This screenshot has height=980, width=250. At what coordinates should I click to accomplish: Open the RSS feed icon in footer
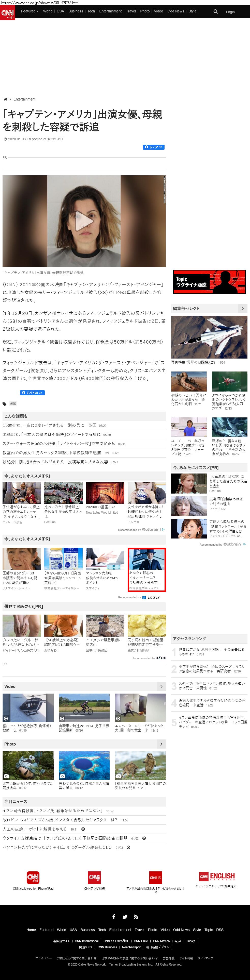[x=136, y=917]
